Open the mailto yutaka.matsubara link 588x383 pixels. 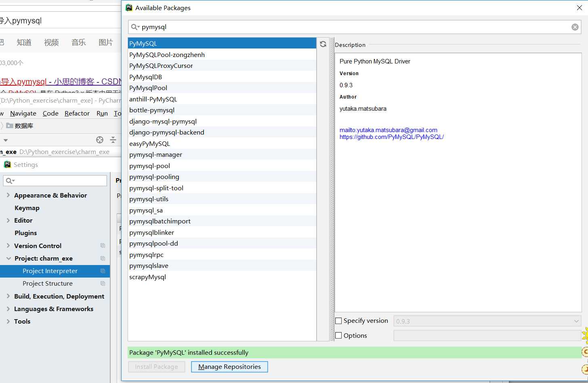[388, 130]
